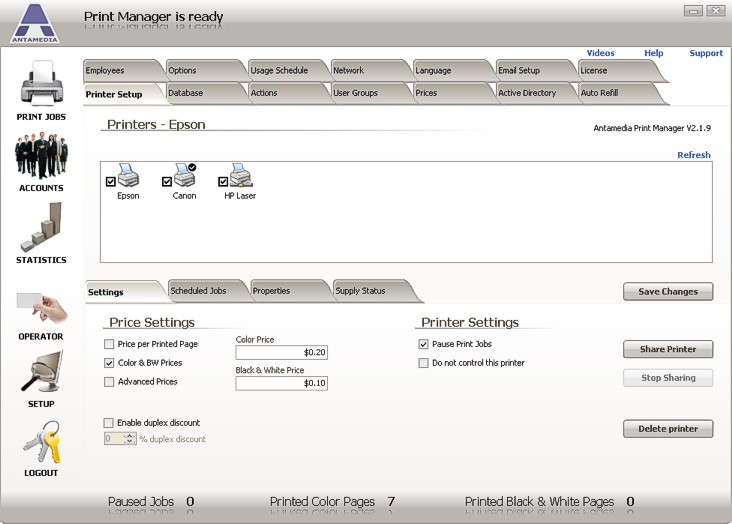Click the Color Price input field
732x524 pixels.
pos(282,352)
